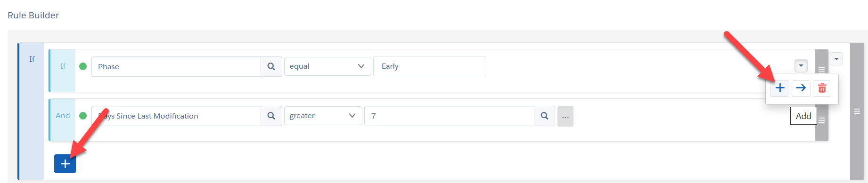Screen dimensions: 868x183
Task: Delete the condition with the red trash icon
Action: [x=822, y=88]
